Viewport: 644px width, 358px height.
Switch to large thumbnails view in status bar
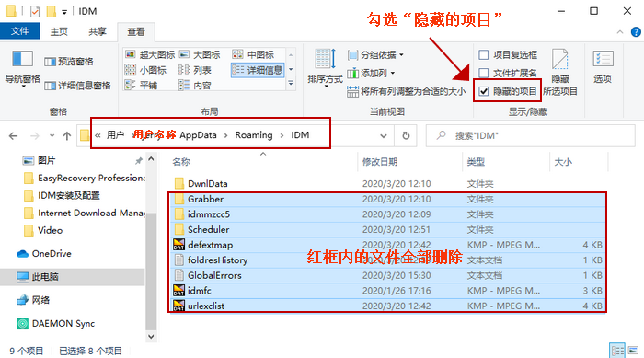633,351
